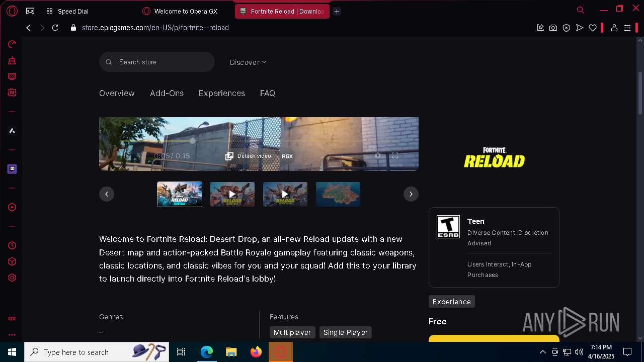The width and height of the screenshot is (644, 362).
Task: Click the pinboard icon in address bar
Action: (540, 28)
